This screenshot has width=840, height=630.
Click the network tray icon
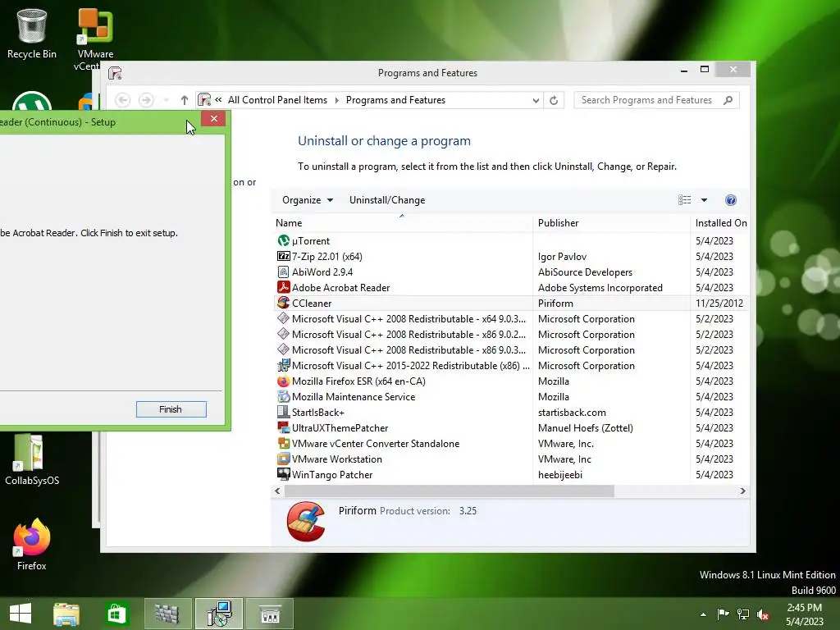[743, 614]
